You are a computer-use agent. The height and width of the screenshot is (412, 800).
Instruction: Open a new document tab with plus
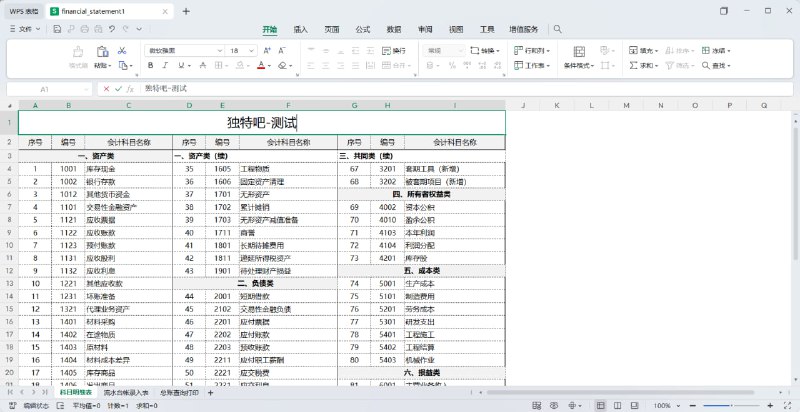tap(186, 11)
